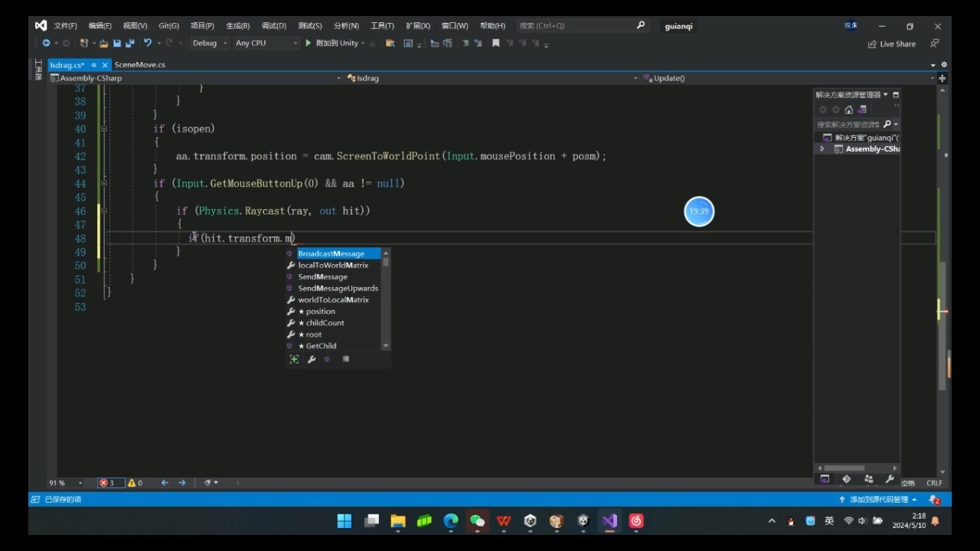The height and width of the screenshot is (551, 980).
Task: Close the lsdrag.cs tab
Action: [x=106, y=65]
